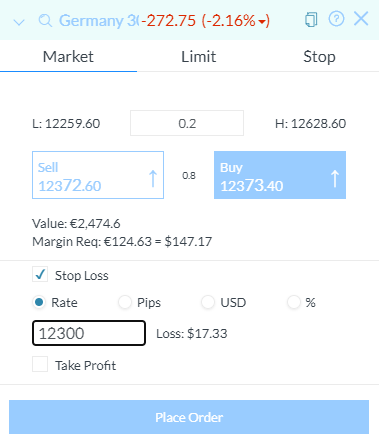The width and height of the screenshot is (379, 440).
Task: Uncheck the Stop Loss checkbox
Action: [40, 274]
